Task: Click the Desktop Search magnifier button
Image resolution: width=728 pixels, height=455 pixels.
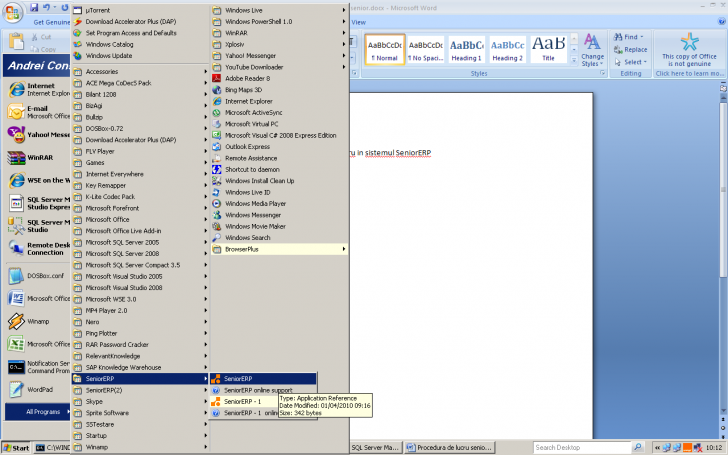Action: 638,447
